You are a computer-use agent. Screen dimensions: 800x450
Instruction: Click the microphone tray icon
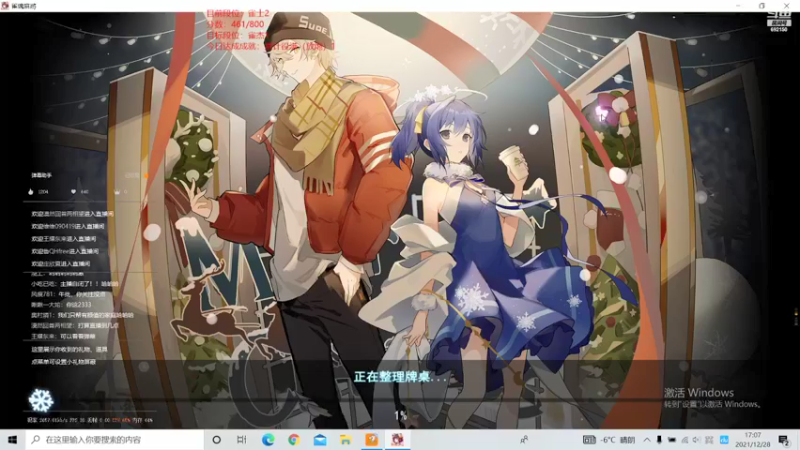[659, 439]
